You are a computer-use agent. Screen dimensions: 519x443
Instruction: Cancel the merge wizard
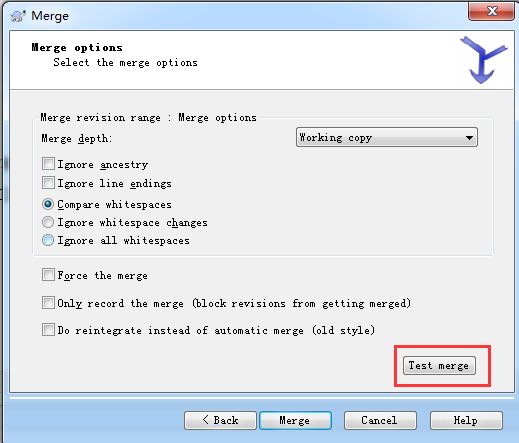pos(380,420)
